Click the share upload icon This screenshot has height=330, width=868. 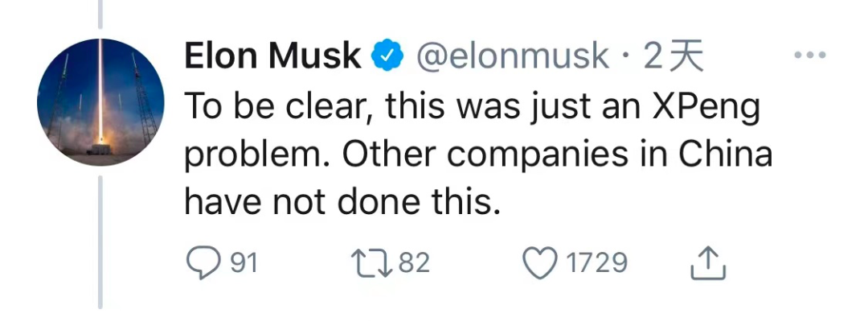click(708, 263)
